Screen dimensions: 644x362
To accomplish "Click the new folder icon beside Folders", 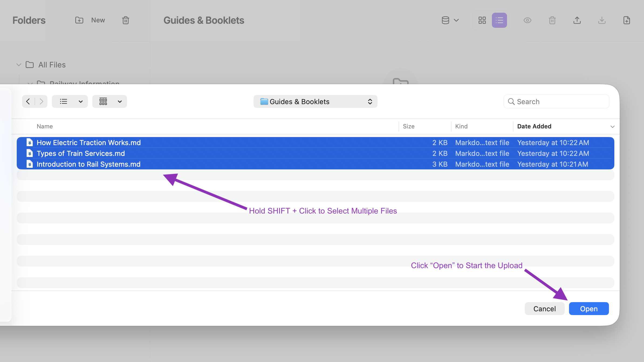I will 79,20.
